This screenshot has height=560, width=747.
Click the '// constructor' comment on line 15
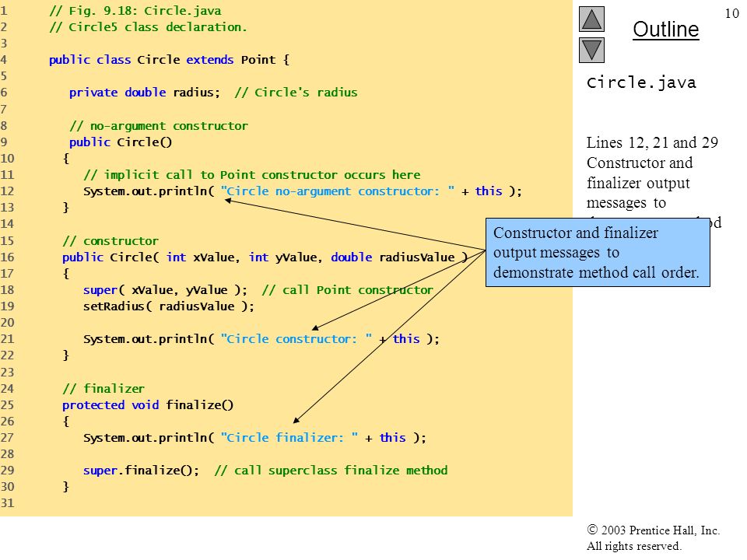coord(110,241)
